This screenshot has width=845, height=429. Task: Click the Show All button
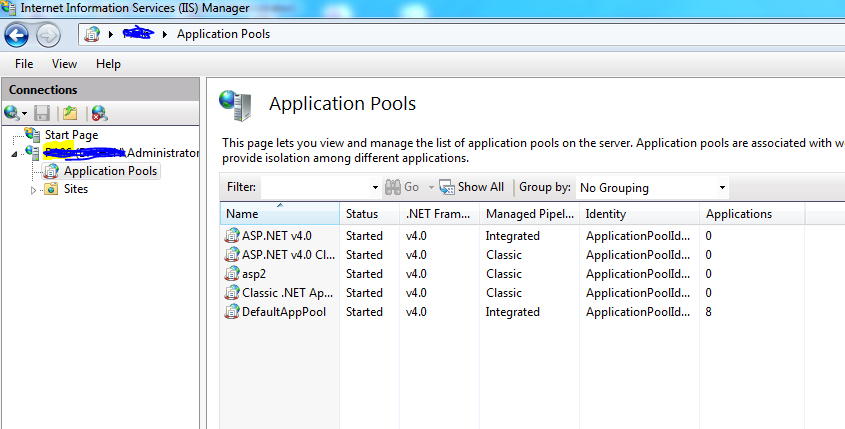[472, 187]
